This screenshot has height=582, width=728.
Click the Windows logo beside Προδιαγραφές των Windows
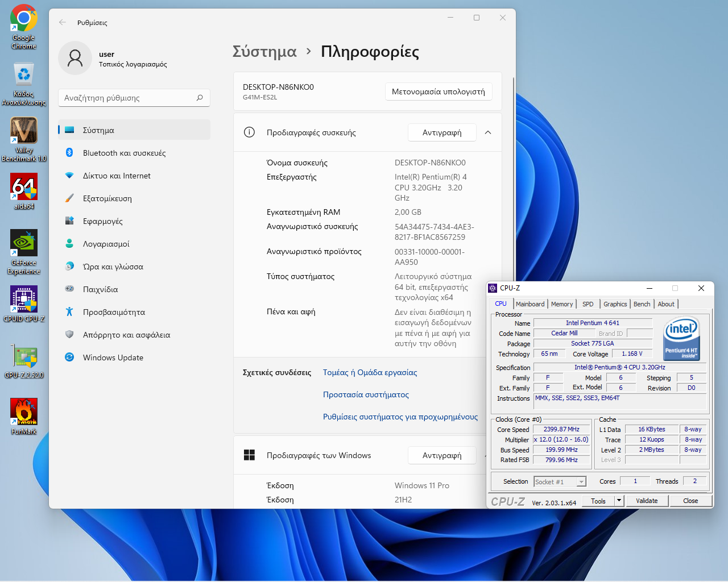point(249,455)
